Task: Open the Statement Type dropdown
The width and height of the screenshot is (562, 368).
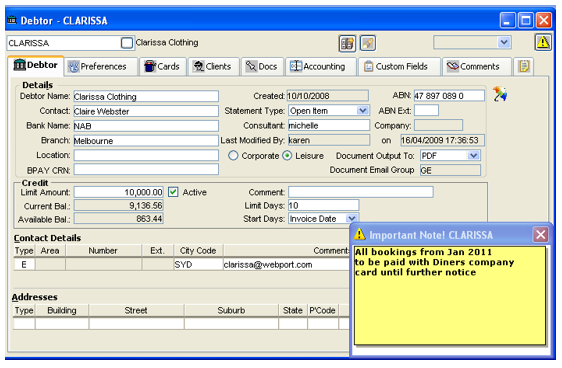Action: click(363, 111)
